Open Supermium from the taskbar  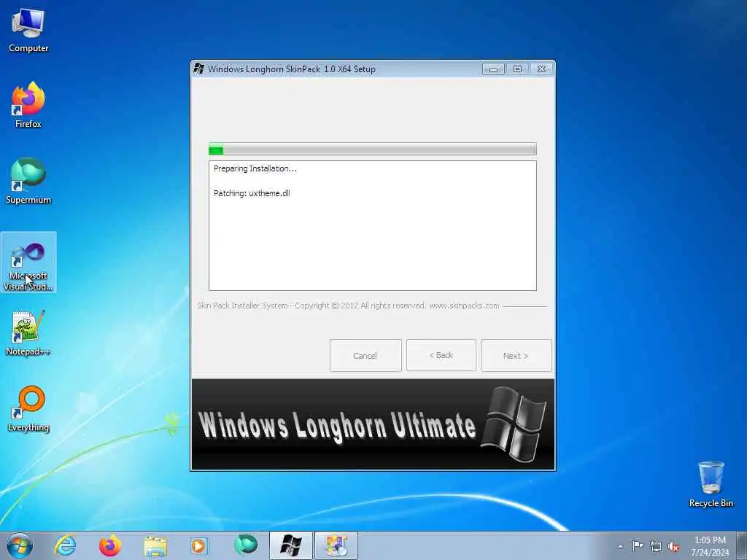[246, 545]
